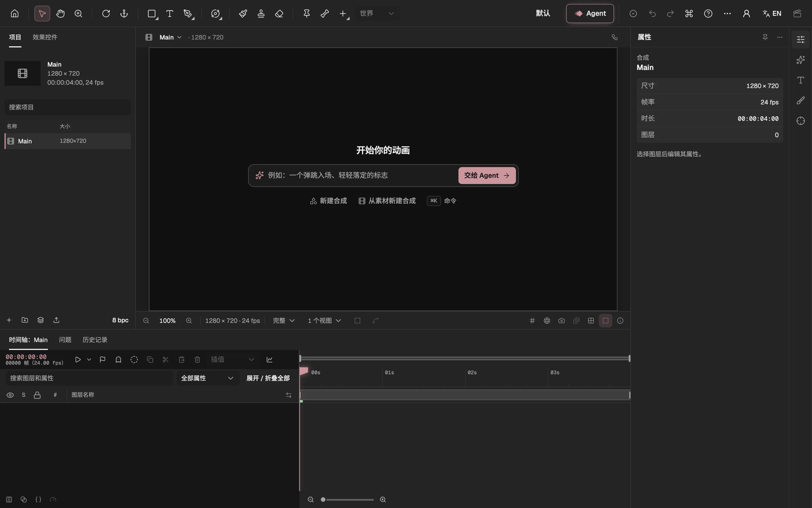
Task: Select the Text tool in toolbar
Action: [x=170, y=14]
